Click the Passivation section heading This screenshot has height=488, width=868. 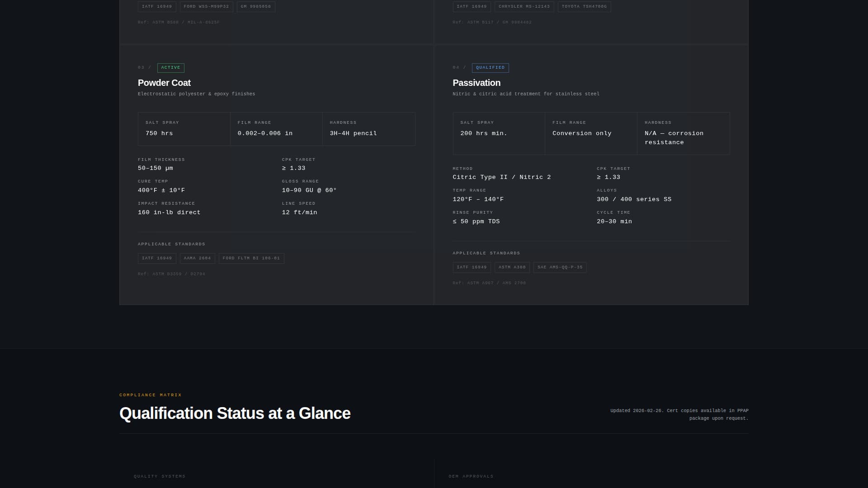476,83
